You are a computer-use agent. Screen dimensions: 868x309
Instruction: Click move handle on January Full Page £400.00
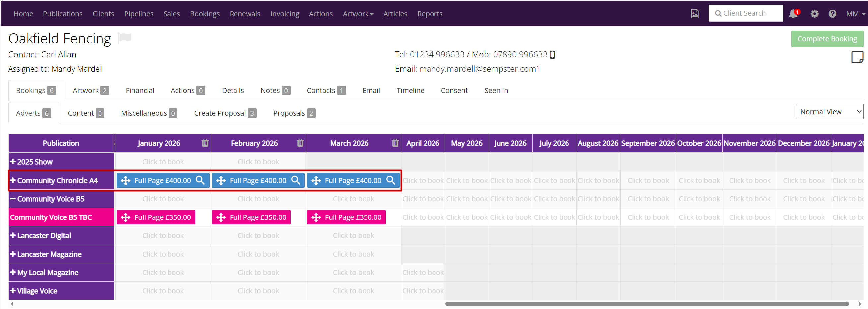pyautogui.click(x=126, y=181)
